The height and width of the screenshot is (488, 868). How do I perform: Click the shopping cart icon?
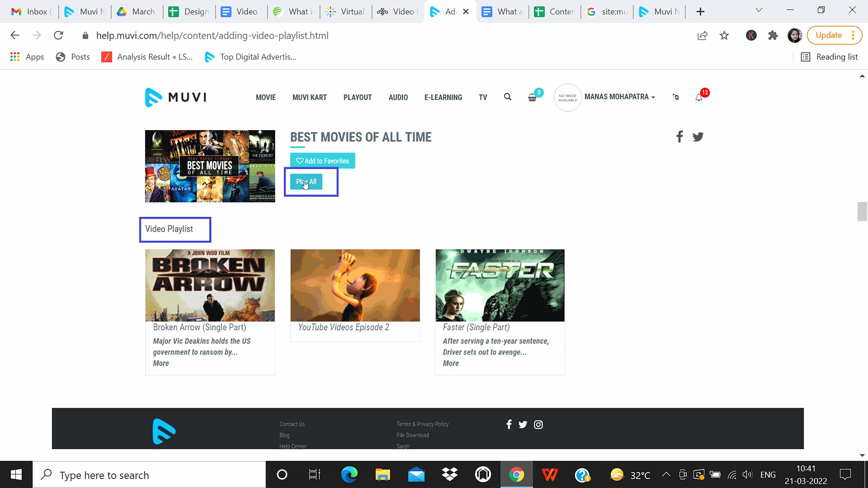tap(532, 97)
